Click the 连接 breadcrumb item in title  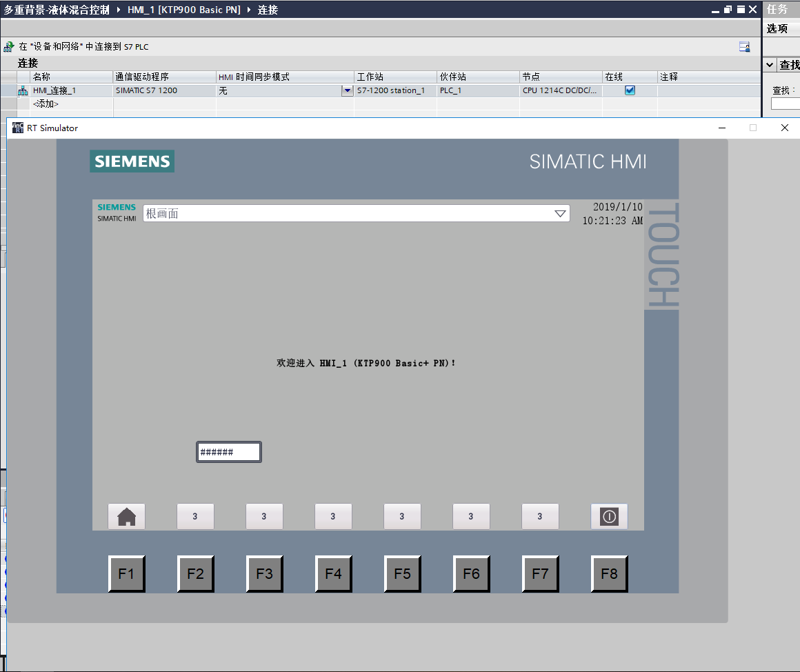point(268,10)
